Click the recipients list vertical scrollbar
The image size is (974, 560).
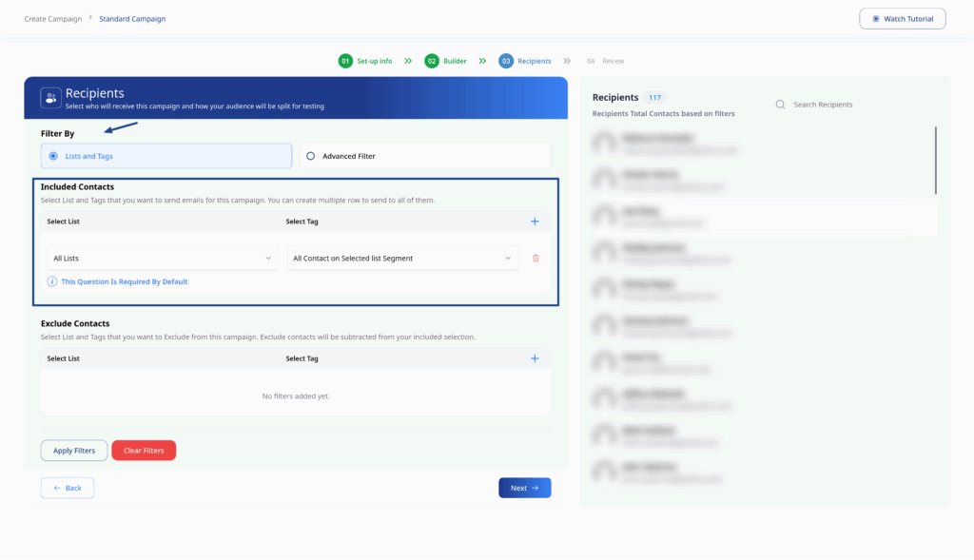coord(936,160)
